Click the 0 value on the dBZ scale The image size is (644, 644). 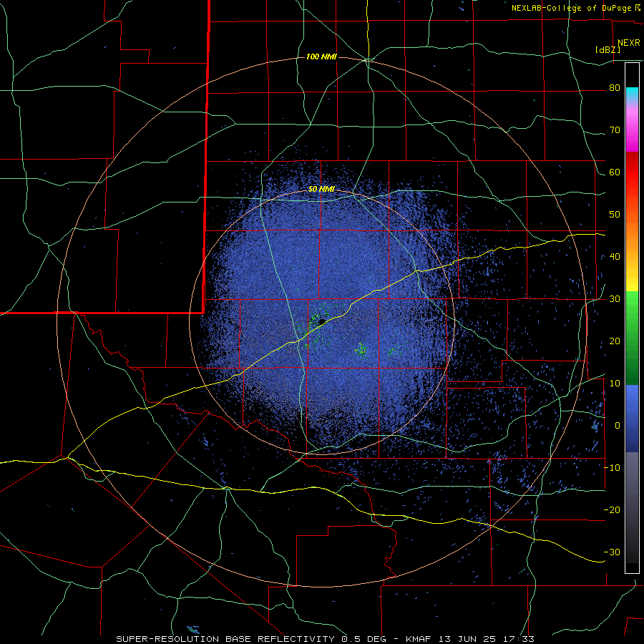pos(618,426)
